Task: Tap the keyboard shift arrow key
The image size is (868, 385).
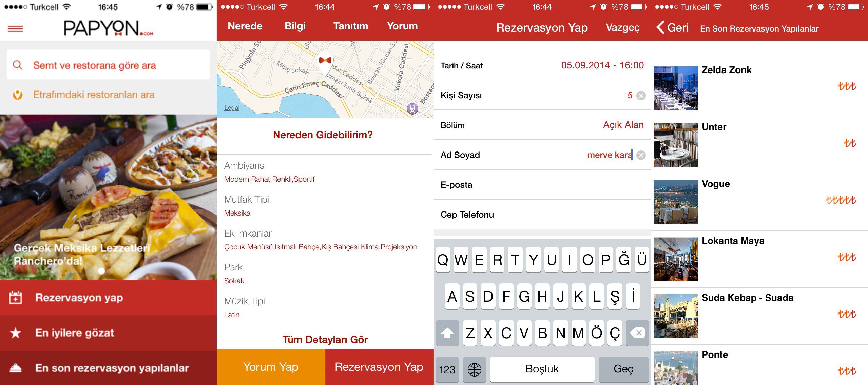Action: pos(447,333)
